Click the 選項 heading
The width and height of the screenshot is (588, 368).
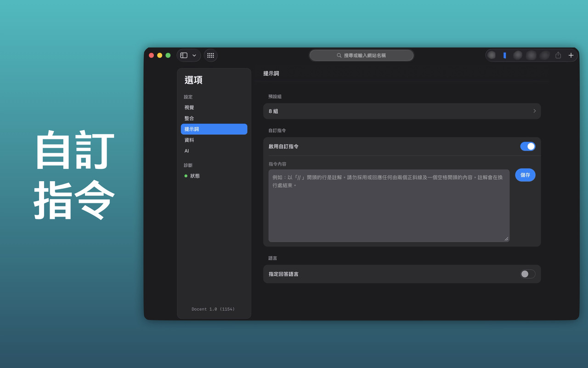tap(193, 80)
